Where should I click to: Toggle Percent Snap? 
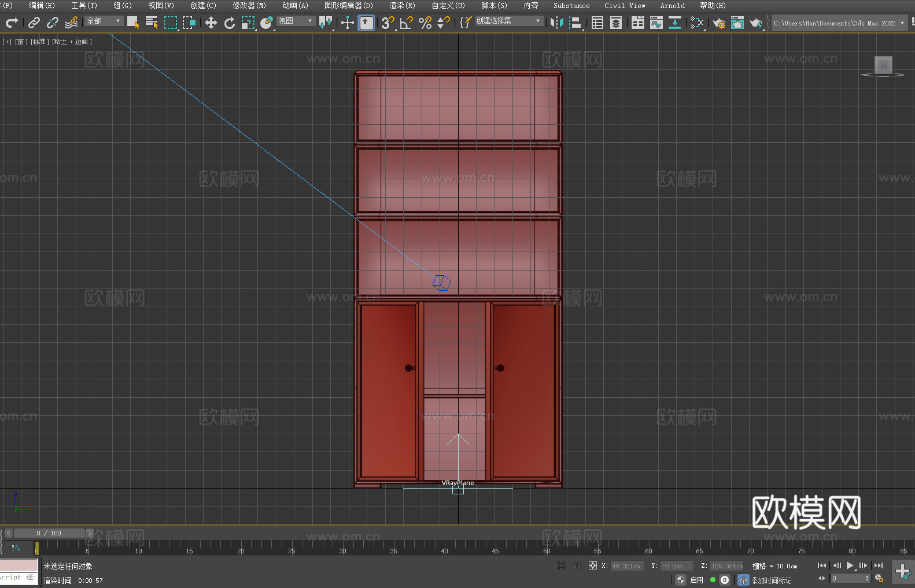pos(425,23)
